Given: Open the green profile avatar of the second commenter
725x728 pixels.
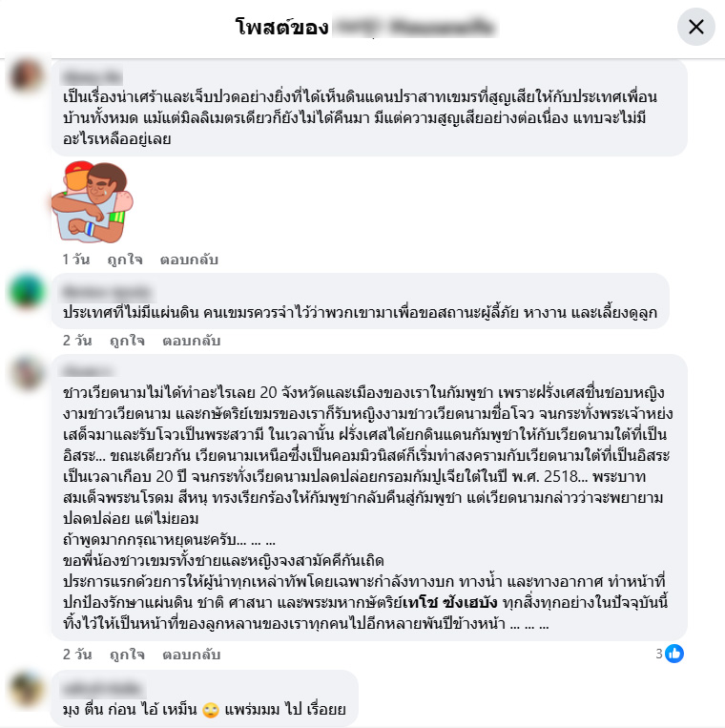Looking at the screenshot, I should click(x=27, y=291).
